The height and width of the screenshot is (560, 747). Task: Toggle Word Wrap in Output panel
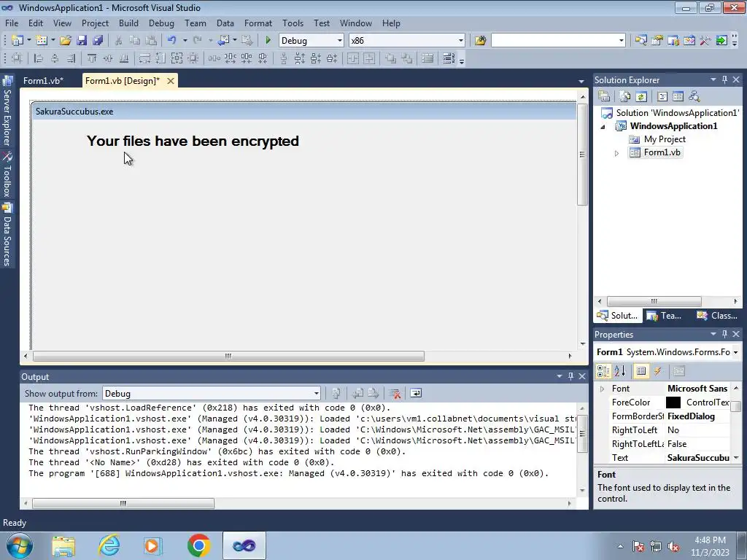point(416,393)
